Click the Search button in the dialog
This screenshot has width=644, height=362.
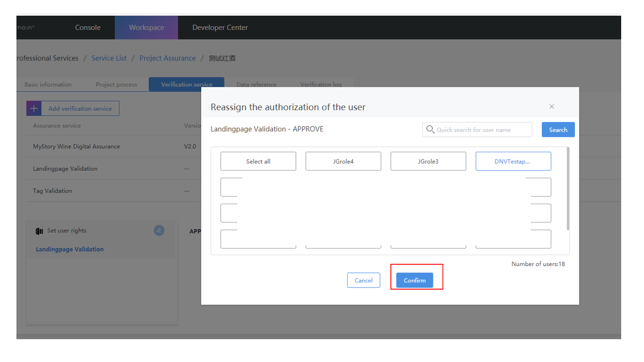[558, 130]
